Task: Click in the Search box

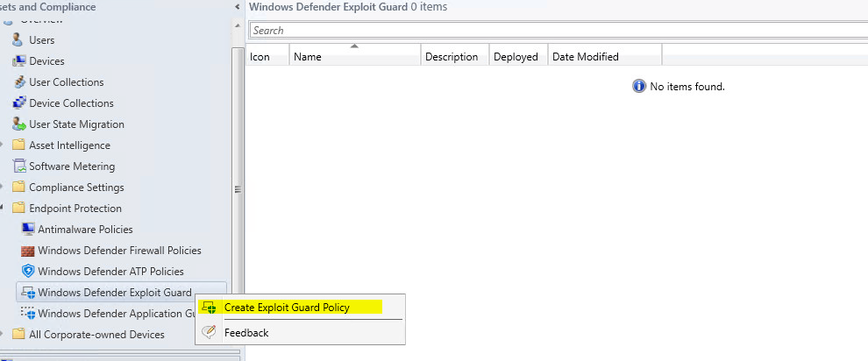Action: coord(558,31)
